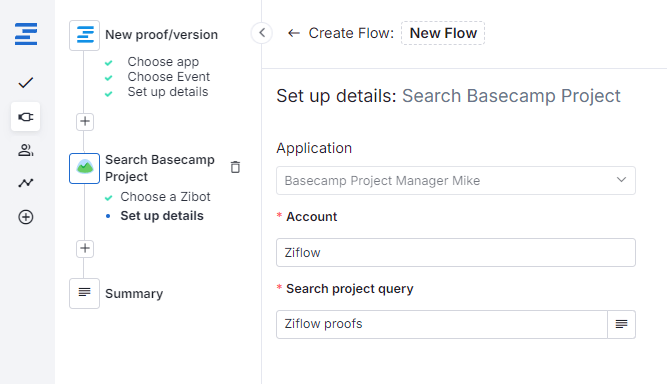Viewport: 667px width, 384px height.
Task: Click the Account input field
Action: click(456, 253)
